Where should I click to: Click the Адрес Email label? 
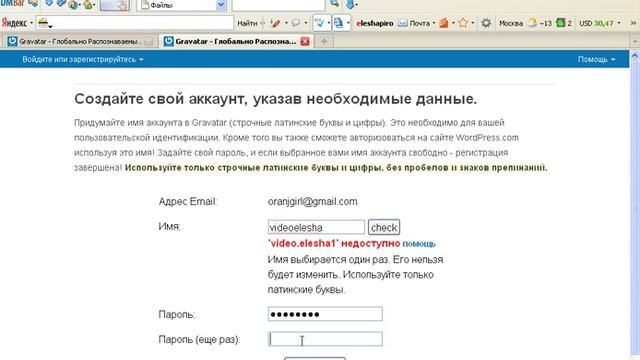tap(188, 202)
